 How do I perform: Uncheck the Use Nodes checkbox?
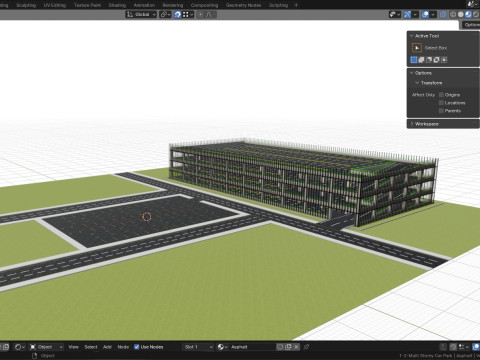tap(136, 347)
